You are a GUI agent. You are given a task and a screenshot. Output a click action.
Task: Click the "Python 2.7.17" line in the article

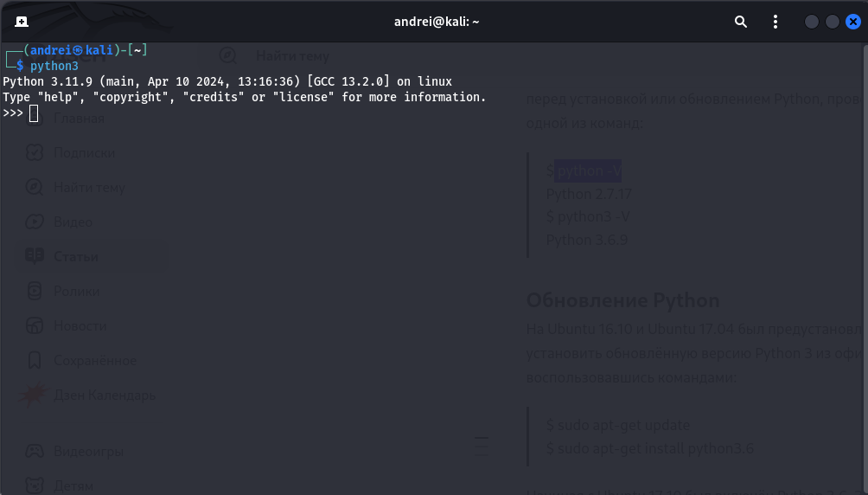click(x=589, y=194)
